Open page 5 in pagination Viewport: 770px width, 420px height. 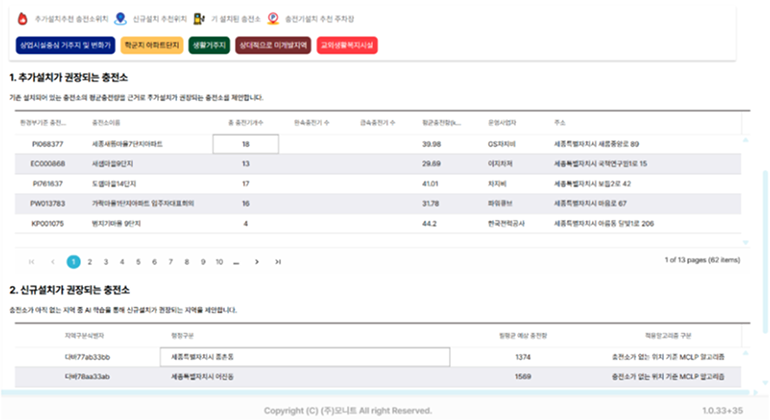(x=138, y=261)
